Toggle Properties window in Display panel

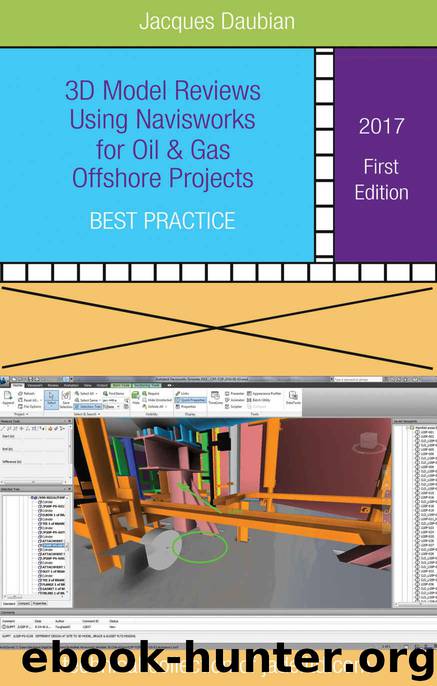[x=186, y=406]
